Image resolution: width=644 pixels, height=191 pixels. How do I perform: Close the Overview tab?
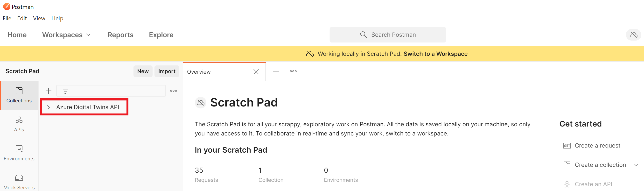coord(256,72)
